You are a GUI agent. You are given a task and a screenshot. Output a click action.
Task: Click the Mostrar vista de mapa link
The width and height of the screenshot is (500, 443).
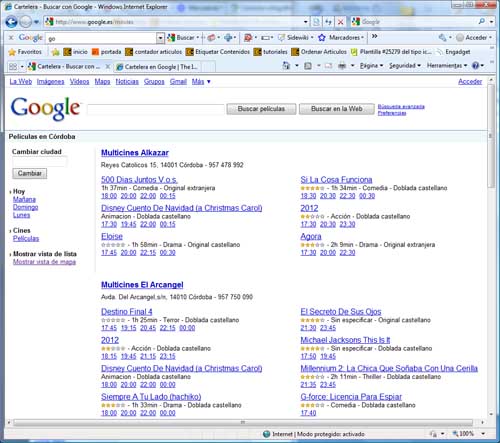coord(44,262)
